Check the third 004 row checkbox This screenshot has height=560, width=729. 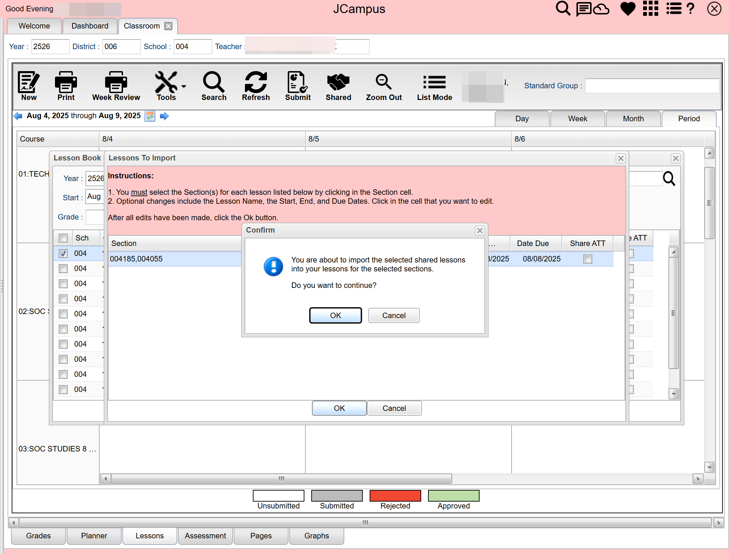coord(63,284)
